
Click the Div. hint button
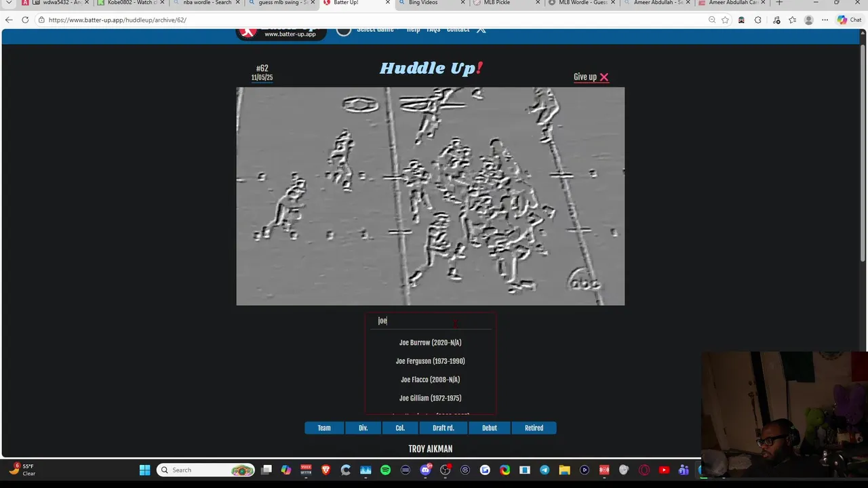tap(363, 428)
